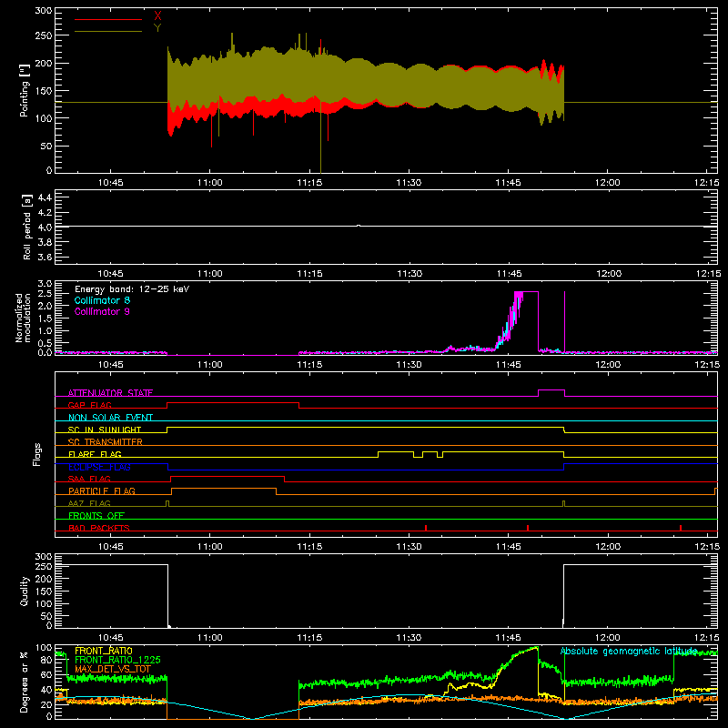Click the 'Flags' vertical axis title
The image size is (728, 728).
(36, 454)
